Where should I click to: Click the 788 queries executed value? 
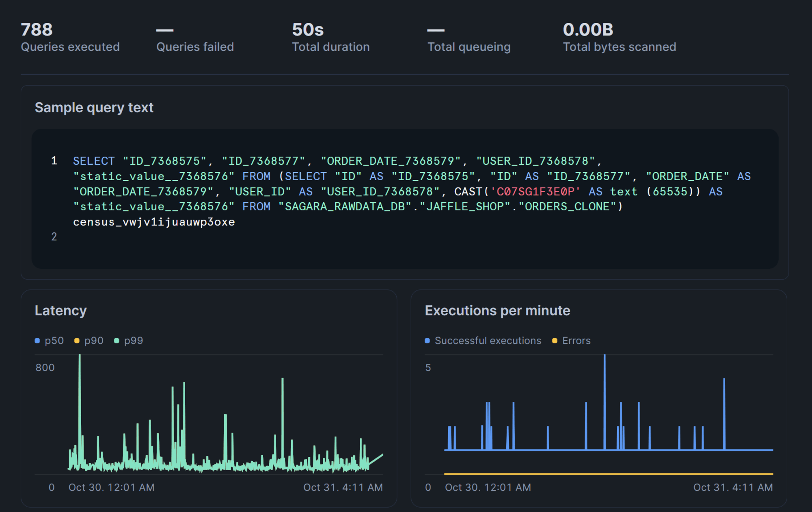coord(37,30)
